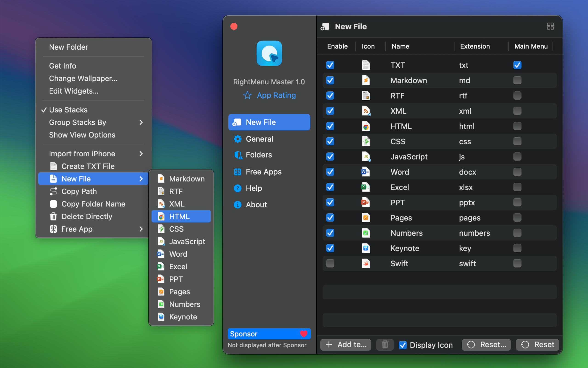Click the Excel icon in the table
Image resolution: width=588 pixels, height=368 pixels.
click(365, 187)
